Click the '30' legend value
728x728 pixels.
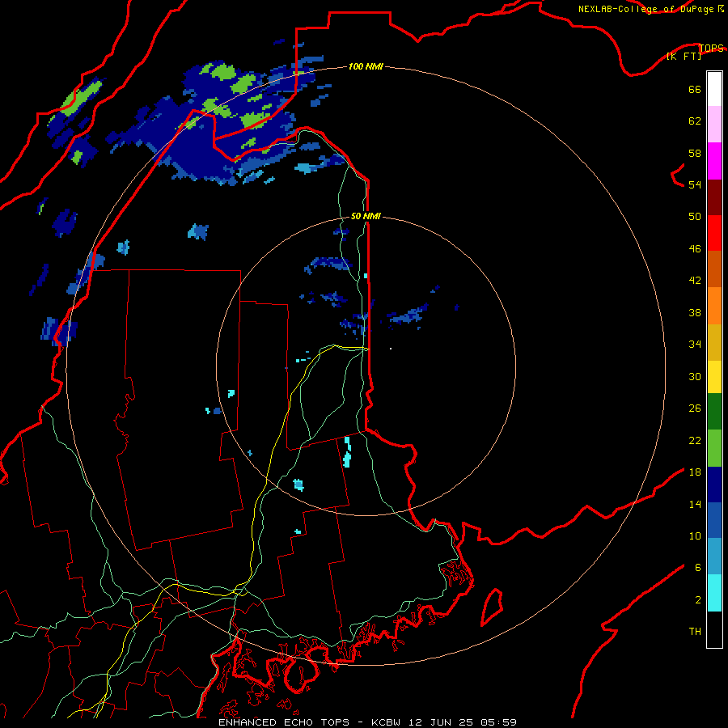point(695,376)
